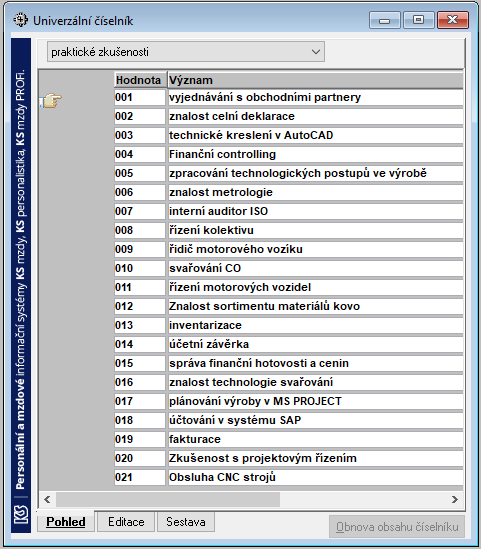The width and height of the screenshot is (481, 549).
Task: Switch to the Sestava tab
Action: click(x=186, y=522)
